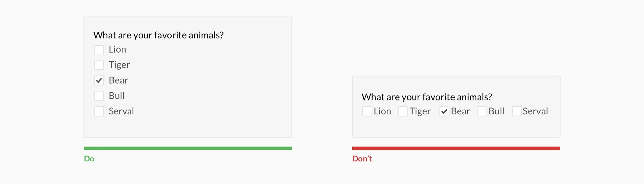
Task: Click the red bar above the Don't label
Action: (456, 148)
